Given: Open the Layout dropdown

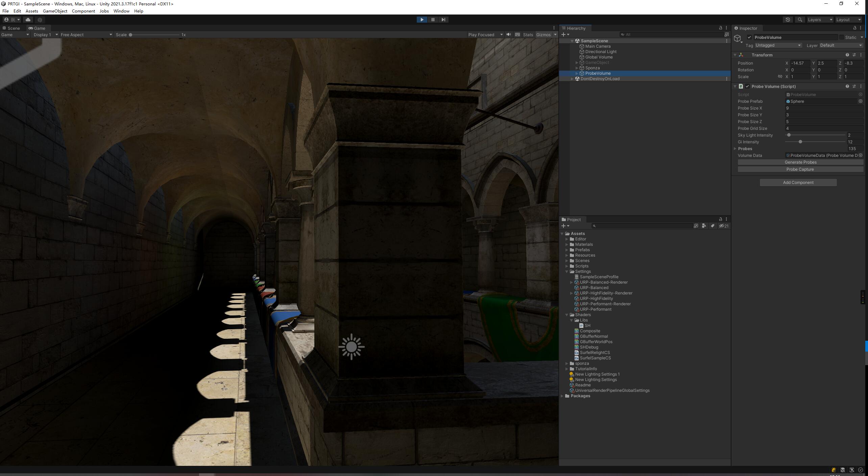Looking at the screenshot, I should click(x=848, y=20).
